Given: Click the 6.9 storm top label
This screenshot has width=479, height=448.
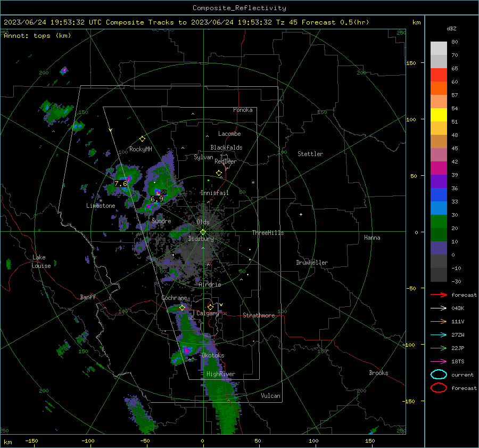Looking at the screenshot, I should pyautogui.click(x=157, y=199).
